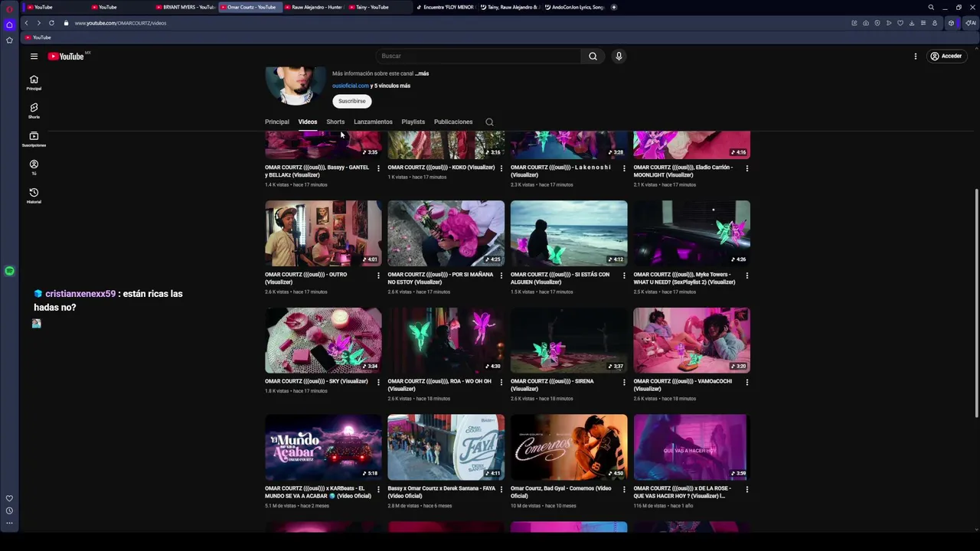The width and height of the screenshot is (980, 551).
Task: Open the Lanzamientos channel tab
Action: (x=373, y=122)
